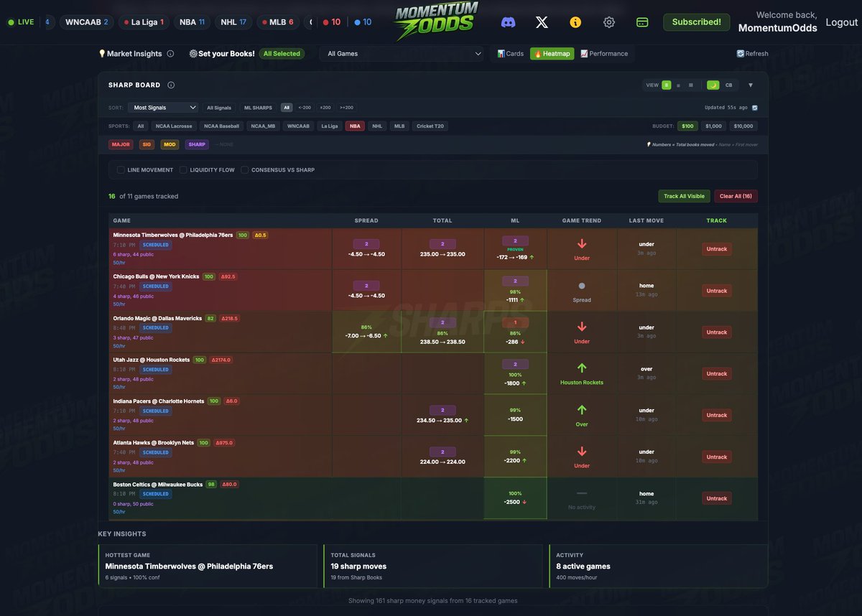This screenshot has width=862, height=616.
Task: Select the NCAA Lacrosse sport filter
Action: 173,126
